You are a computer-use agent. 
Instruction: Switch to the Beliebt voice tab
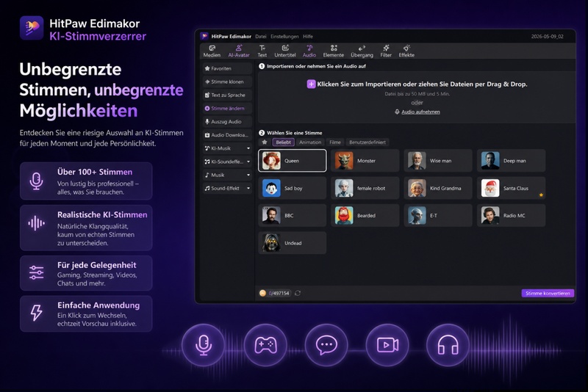pyautogui.click(x=283, y=142)
